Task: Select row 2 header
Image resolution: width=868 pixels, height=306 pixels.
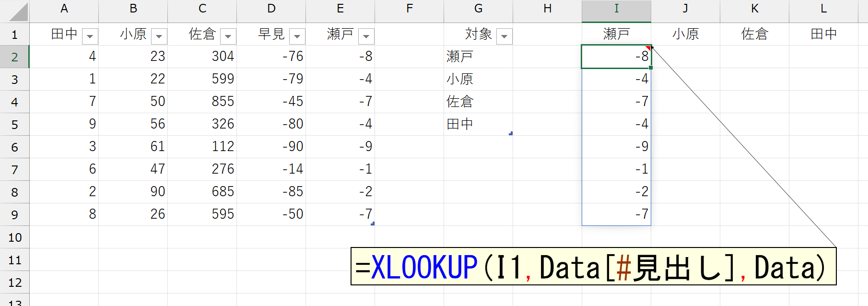Action: [14, 57]
